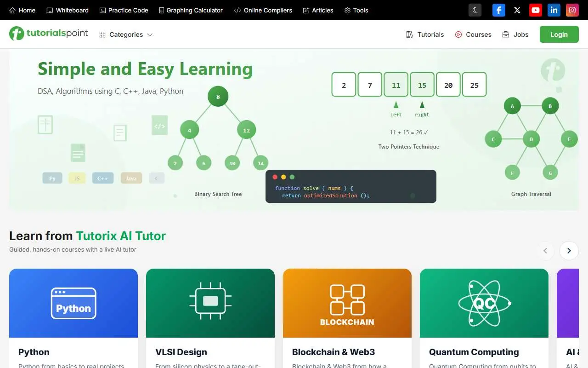The height and width of the screenshot is (368, 588).
Task: Click the green Login button
Action: point(559,34)
